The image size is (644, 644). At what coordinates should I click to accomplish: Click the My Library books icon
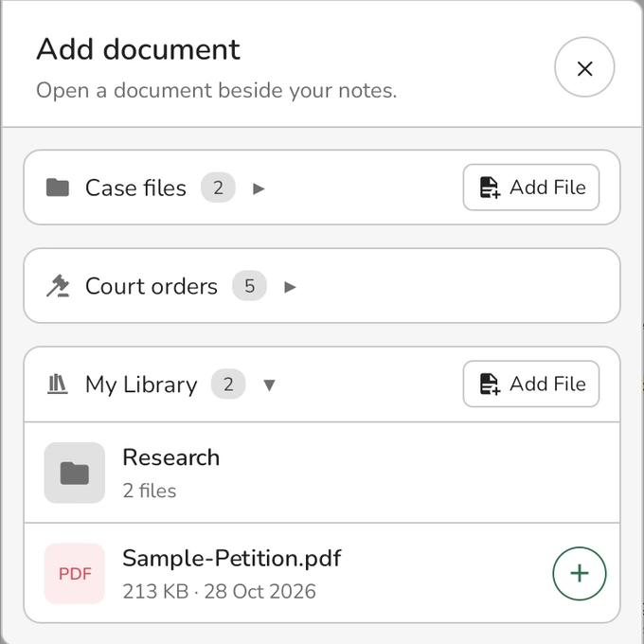point(58,384)
